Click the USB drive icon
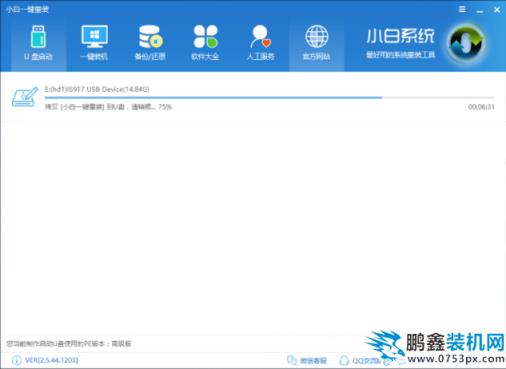 (x=38, y=37)
